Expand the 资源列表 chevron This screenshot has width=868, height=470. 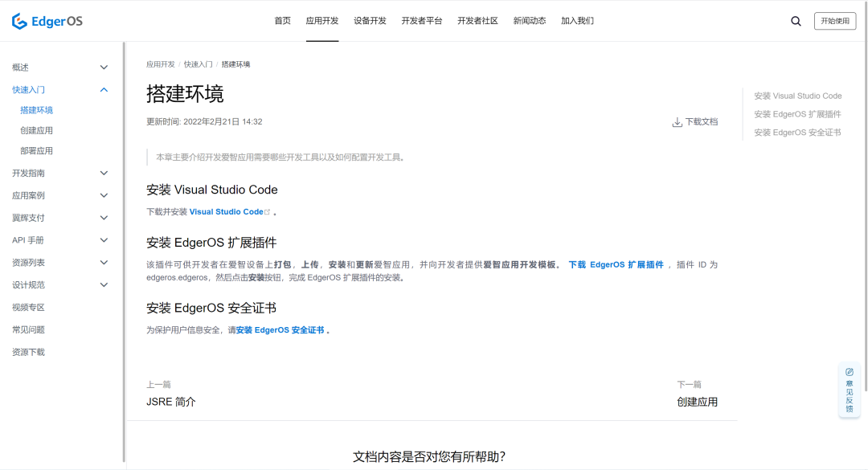click(x=104, y=263)
